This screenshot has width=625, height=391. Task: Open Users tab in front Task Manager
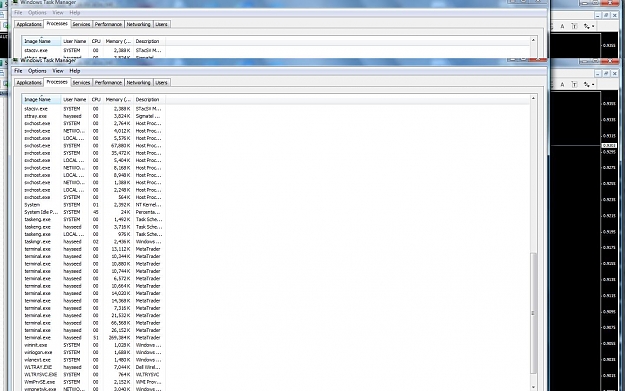(161, 83)
